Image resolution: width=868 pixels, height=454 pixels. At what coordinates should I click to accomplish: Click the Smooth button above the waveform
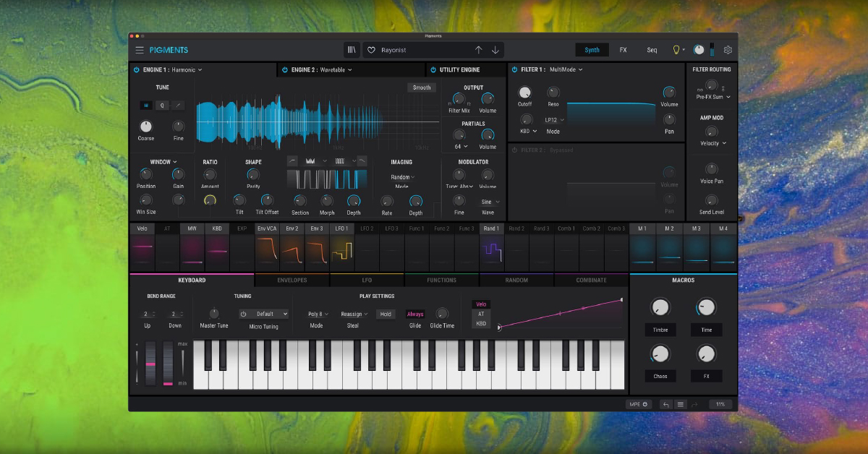click(x=421, y=87)
